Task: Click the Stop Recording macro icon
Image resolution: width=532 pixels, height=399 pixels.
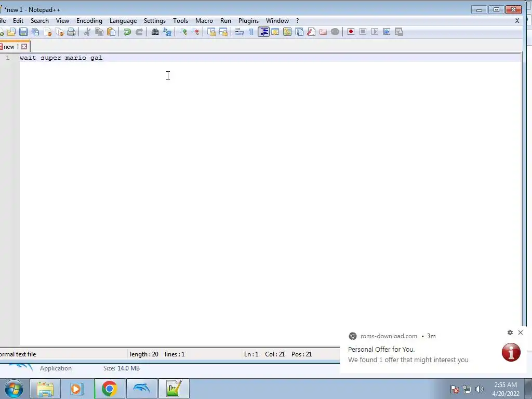Action: (363, 32)
